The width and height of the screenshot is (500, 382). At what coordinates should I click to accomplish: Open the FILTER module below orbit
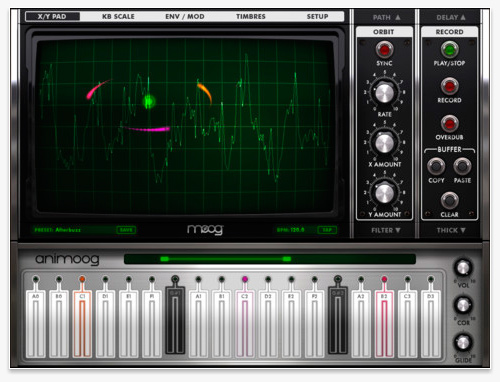pos(386,230)
